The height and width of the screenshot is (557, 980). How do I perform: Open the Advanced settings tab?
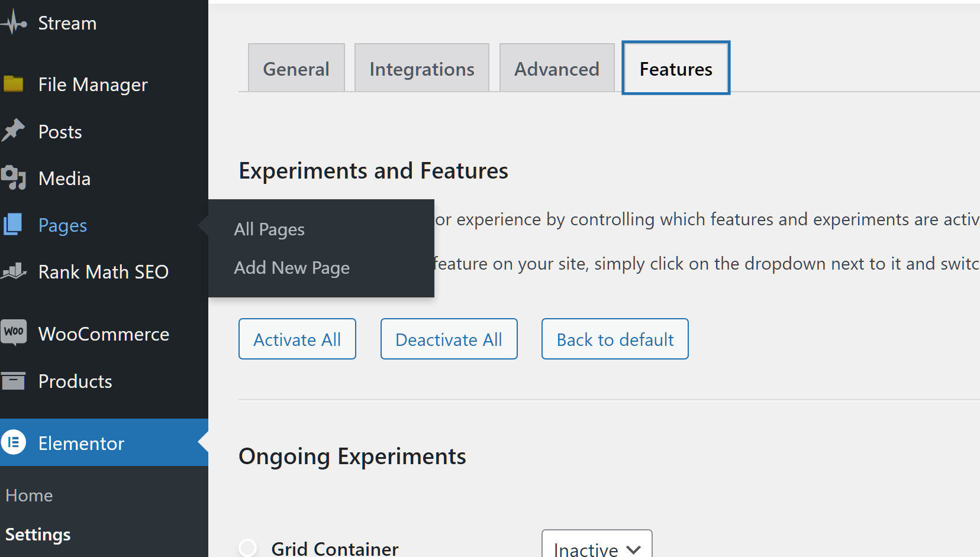[556, 69]
